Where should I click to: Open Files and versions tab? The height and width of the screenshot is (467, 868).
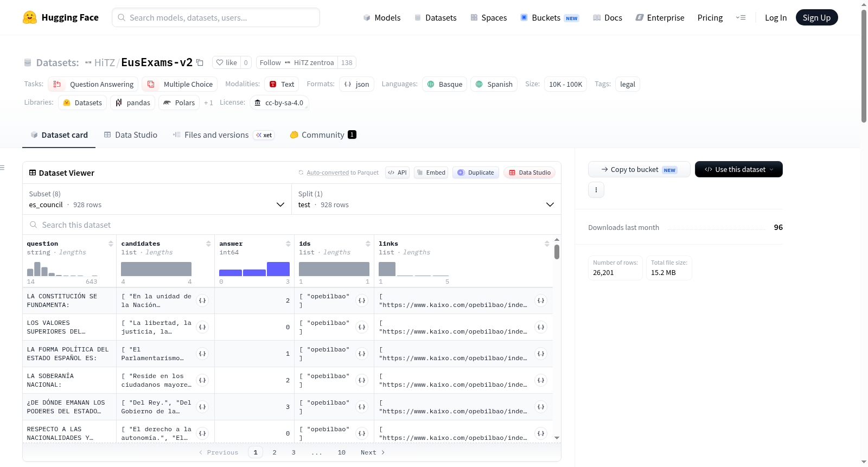coord(223,135)
